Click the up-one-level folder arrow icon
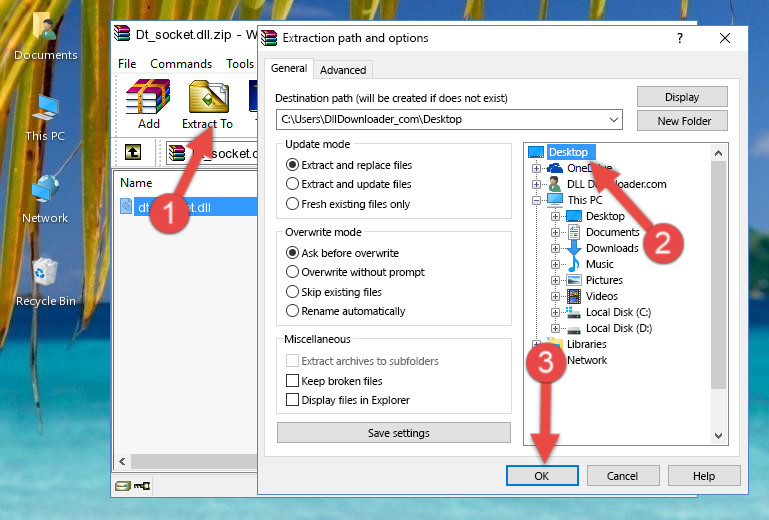Image resolution: width=769 pixels, height=520 pixels. 133,152
